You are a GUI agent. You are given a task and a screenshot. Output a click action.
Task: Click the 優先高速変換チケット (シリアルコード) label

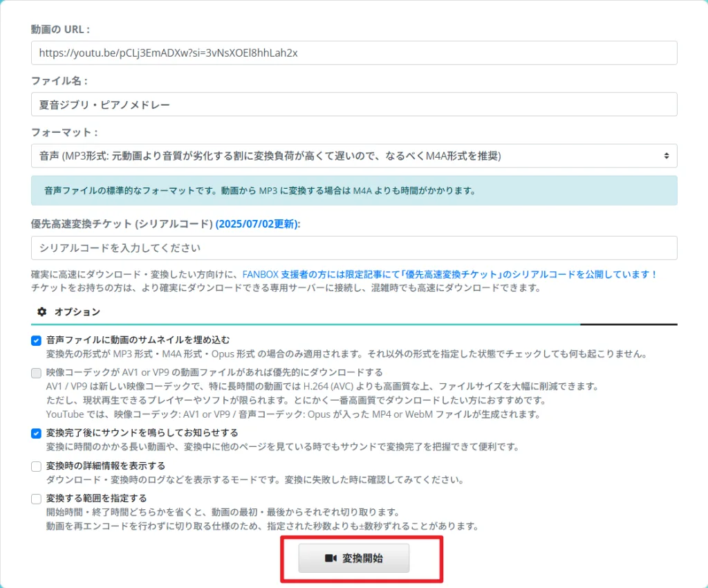point(122,224)
